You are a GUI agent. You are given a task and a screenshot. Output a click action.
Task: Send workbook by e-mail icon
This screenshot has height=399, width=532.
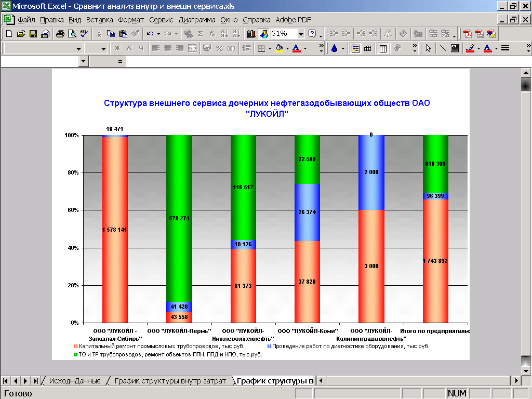click(x=45, y=34)
